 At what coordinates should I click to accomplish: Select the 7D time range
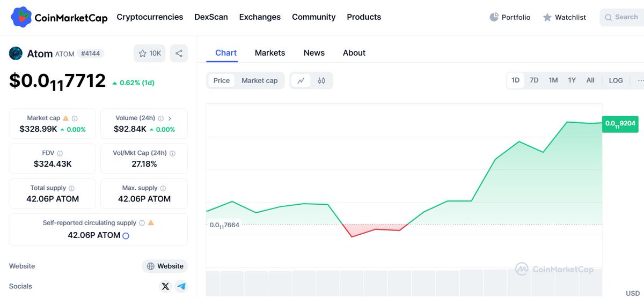pos(534,80)
